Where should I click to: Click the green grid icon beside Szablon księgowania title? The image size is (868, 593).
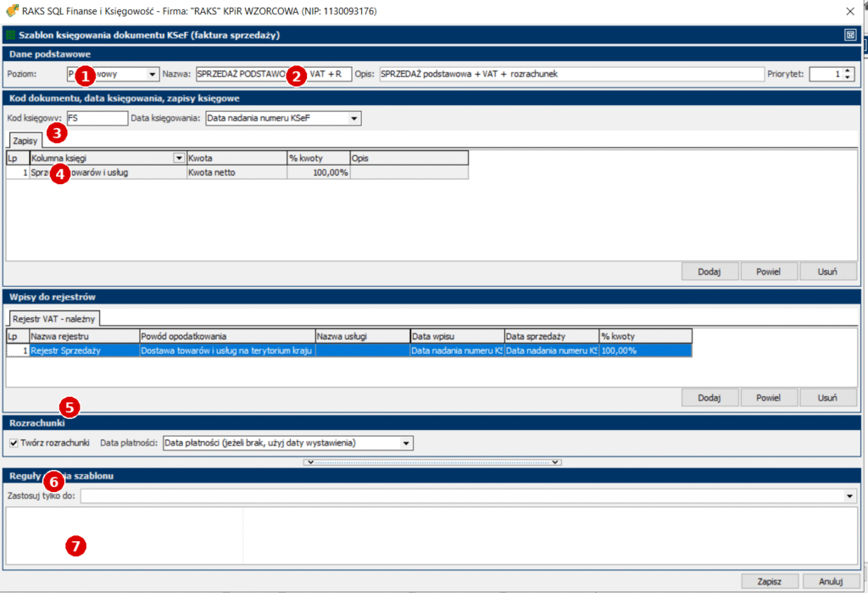[x=10, y=36]
